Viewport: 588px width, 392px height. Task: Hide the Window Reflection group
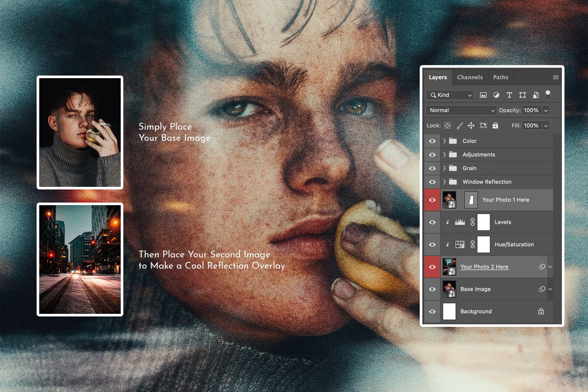[x=432, y=182]
